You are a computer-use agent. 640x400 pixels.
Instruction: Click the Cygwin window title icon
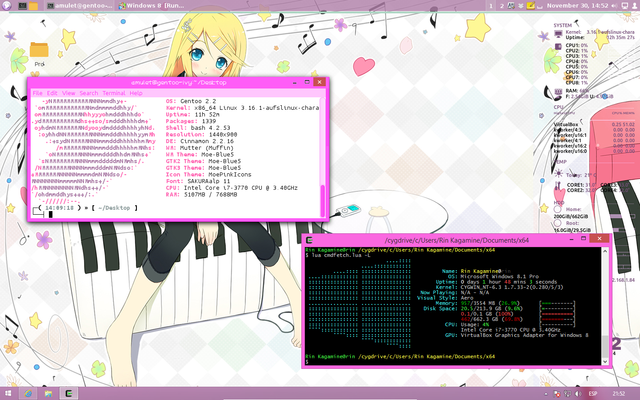(x=309, y=240)
